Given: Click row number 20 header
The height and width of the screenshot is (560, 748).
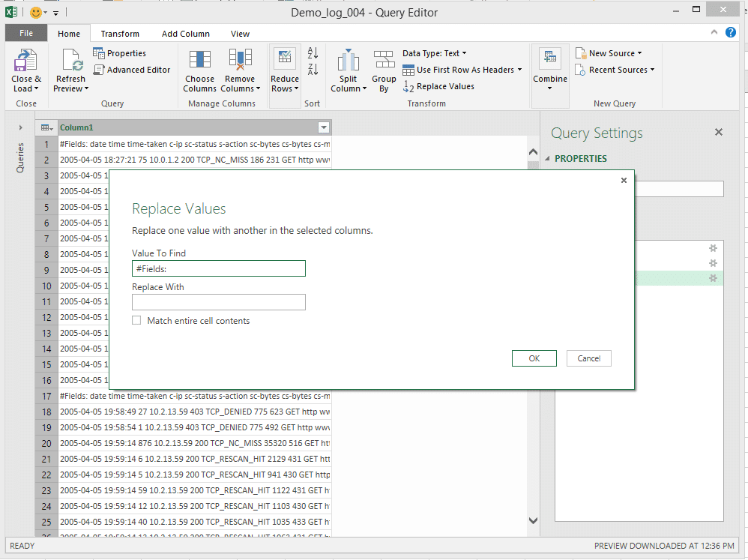Looking at the screenshot, I should 46,443.
